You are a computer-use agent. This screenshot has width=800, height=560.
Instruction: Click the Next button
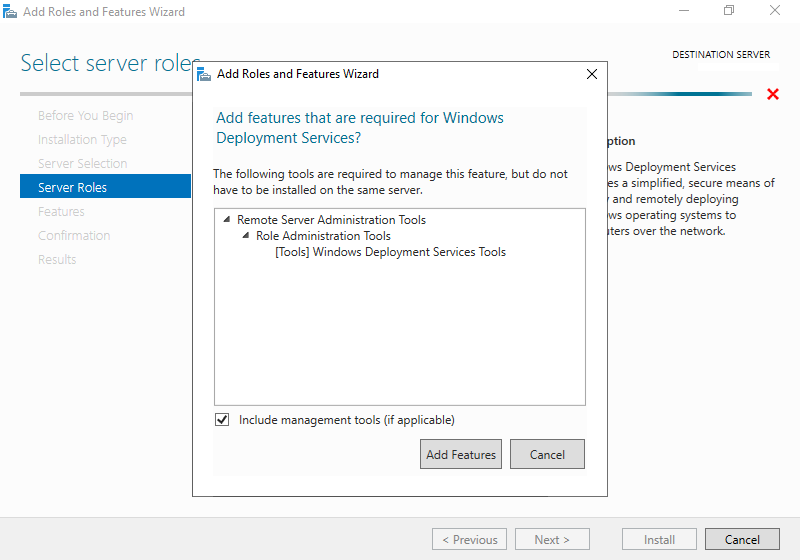(x=552, y=539)
